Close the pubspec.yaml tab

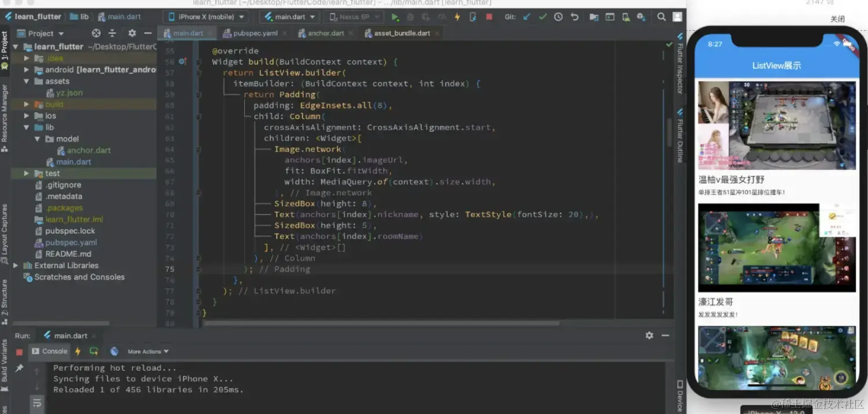(284, 34)
